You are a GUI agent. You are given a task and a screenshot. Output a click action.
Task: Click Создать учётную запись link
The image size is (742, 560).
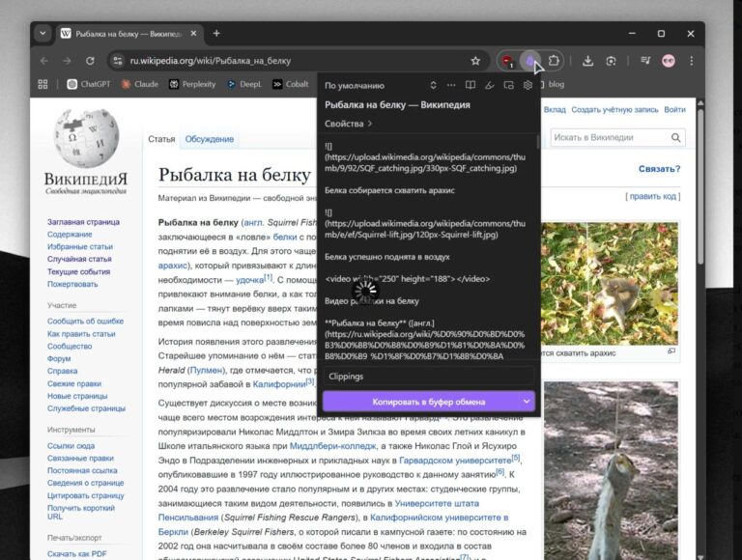614,110
